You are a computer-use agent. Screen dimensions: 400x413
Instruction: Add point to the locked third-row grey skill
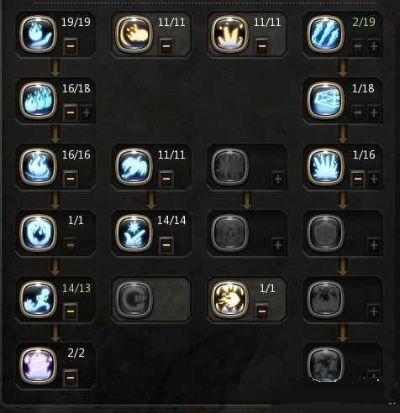pyautogui.click(x=278, y=179)
